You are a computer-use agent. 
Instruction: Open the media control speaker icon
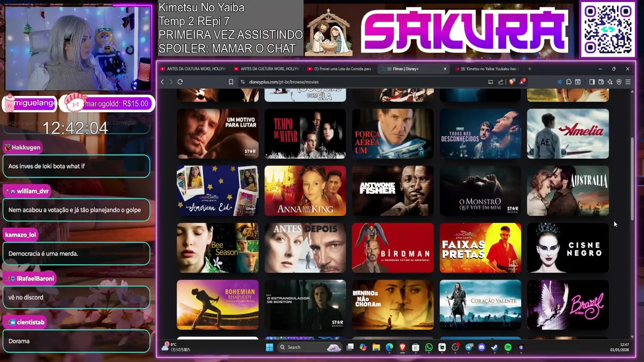coord(559,82)
